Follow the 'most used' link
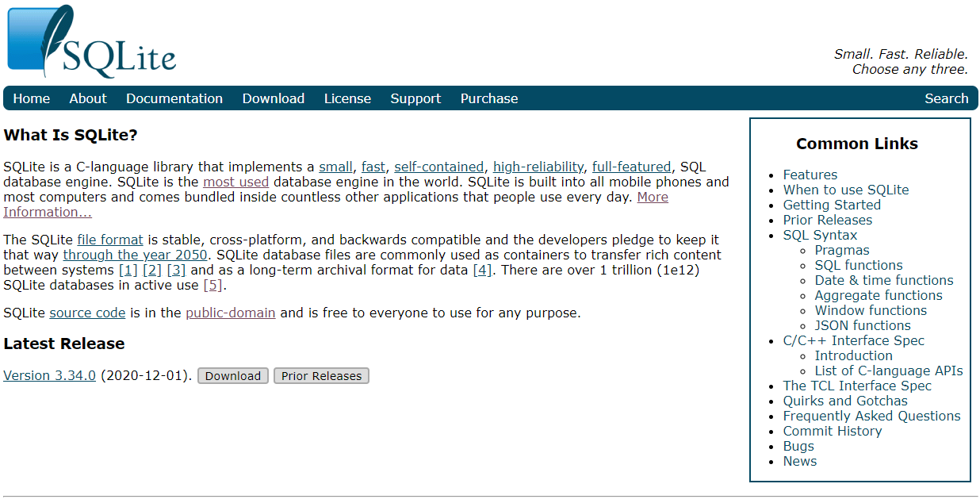The image size is (980, 503). [x=236, y=182]
